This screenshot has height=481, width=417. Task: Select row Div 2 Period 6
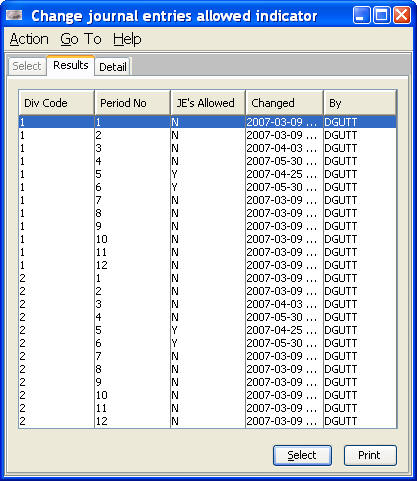[208, 343]
